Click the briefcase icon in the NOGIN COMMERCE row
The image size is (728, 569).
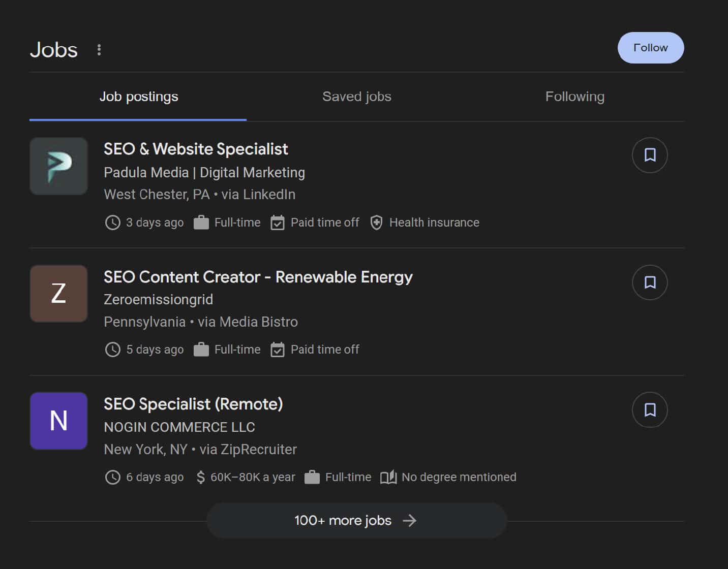click(x=312, y=477)
